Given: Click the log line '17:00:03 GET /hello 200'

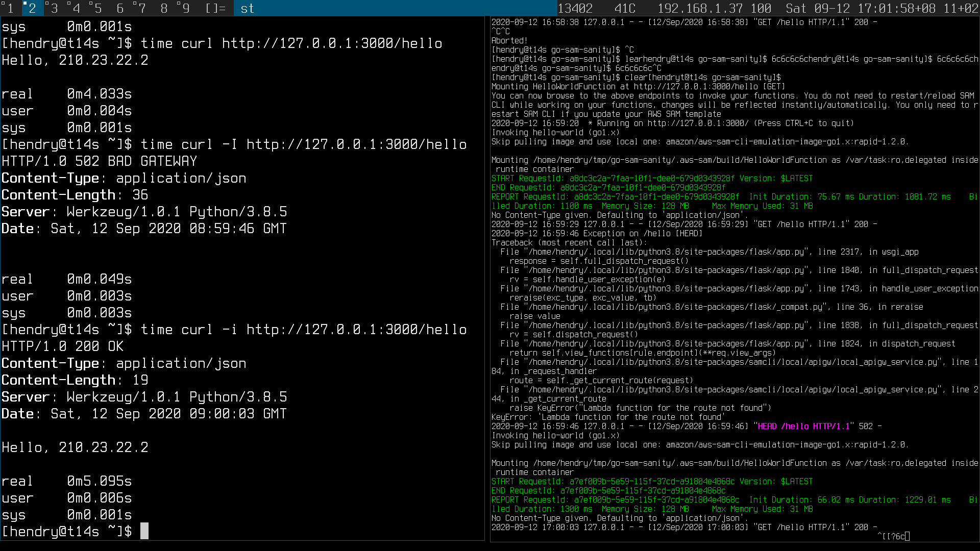Looking at the screenshot, I should [x=684, y=528].
